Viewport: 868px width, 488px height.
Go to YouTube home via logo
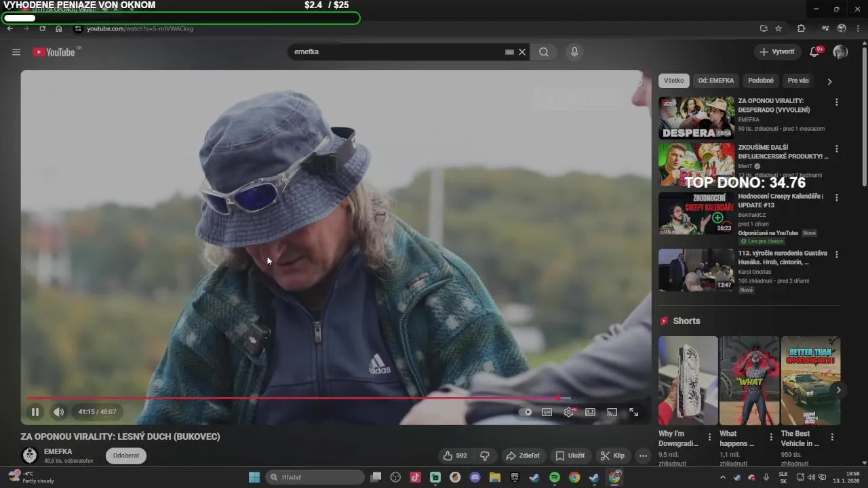tap(54, 52)
